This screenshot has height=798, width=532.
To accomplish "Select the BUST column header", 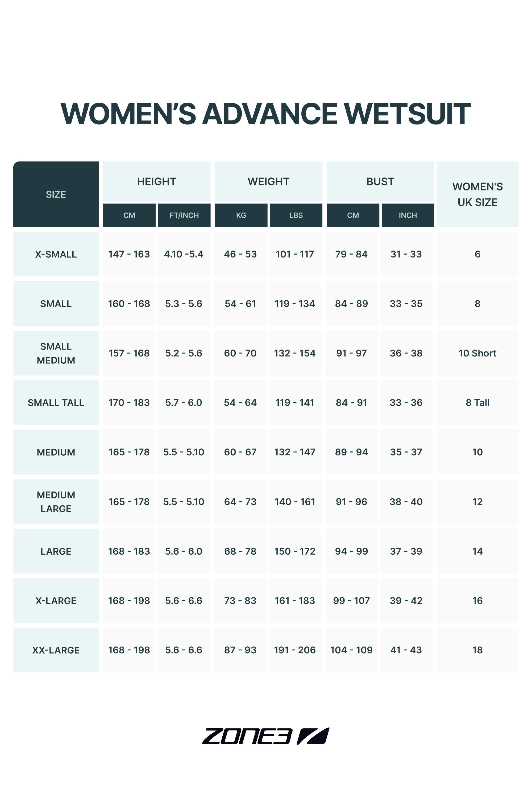I will click(x=380, y=181).
